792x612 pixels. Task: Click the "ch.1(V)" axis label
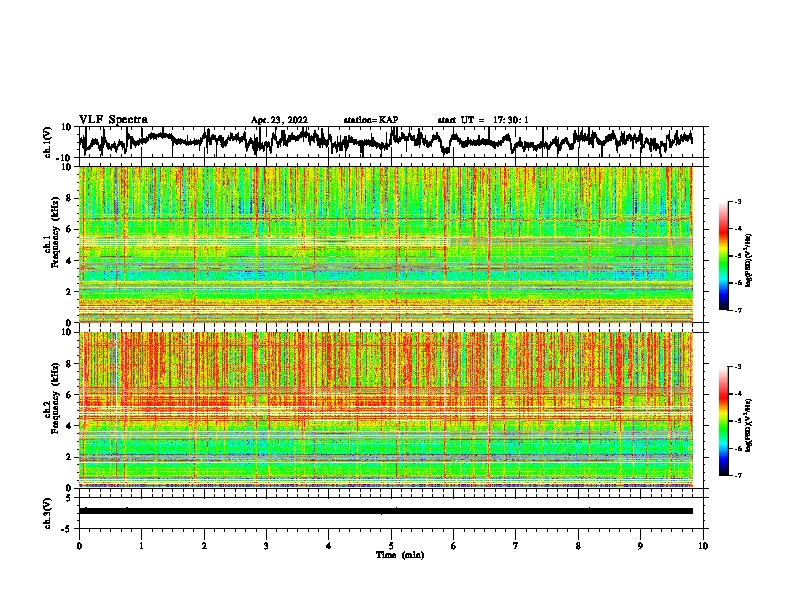48,142
